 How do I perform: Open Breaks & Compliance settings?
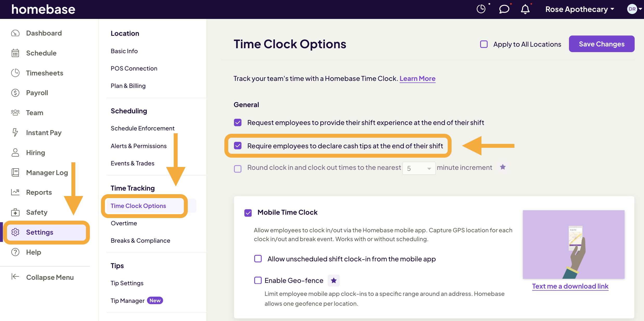140,240
